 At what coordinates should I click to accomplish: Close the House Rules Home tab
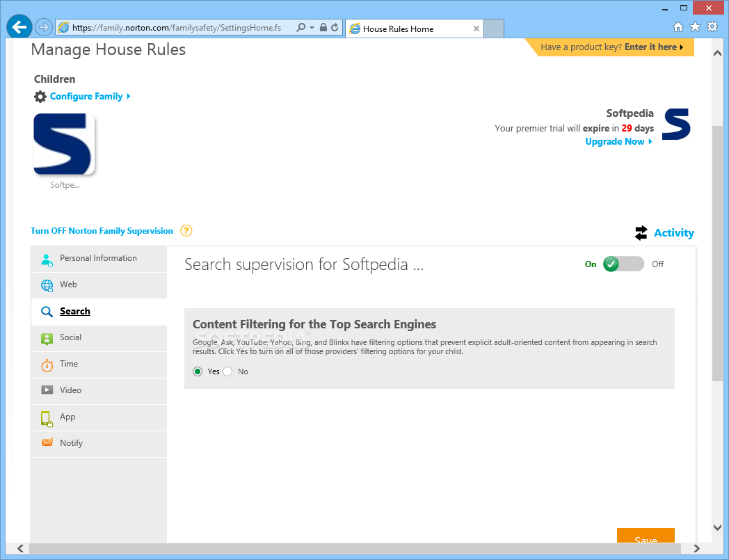(x=476, y=29)
